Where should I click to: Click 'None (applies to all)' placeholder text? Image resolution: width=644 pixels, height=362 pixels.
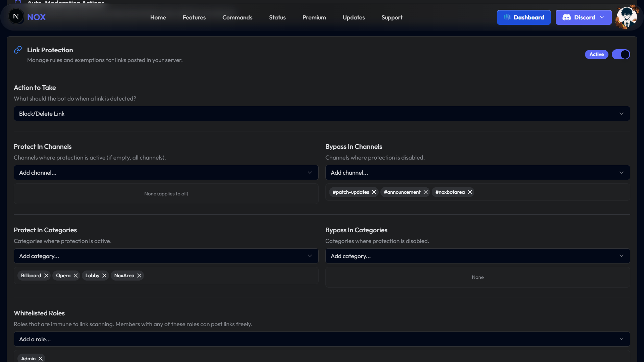[166, 194]
